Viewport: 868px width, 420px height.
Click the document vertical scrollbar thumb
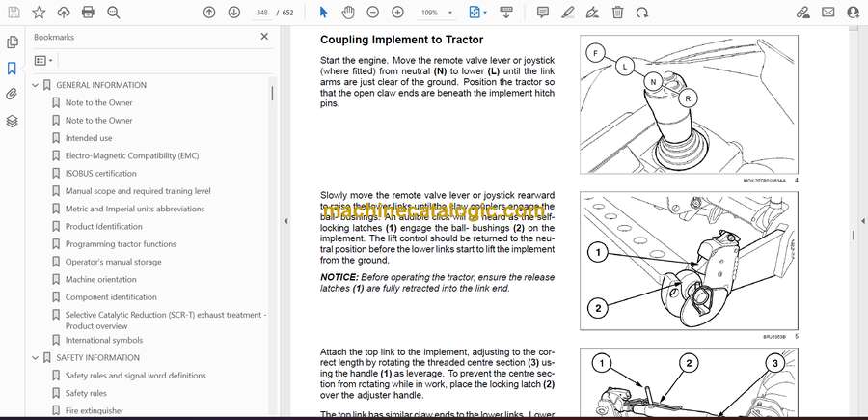[x=852, y=235]
